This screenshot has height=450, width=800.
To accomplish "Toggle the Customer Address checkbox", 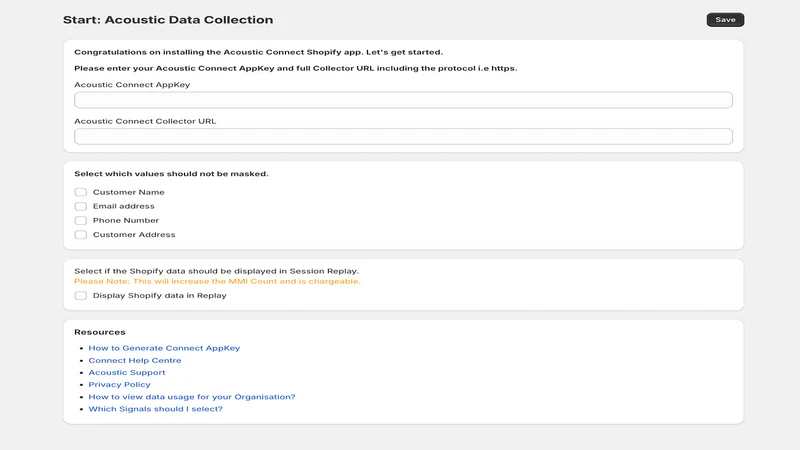I will click(81, 235).
